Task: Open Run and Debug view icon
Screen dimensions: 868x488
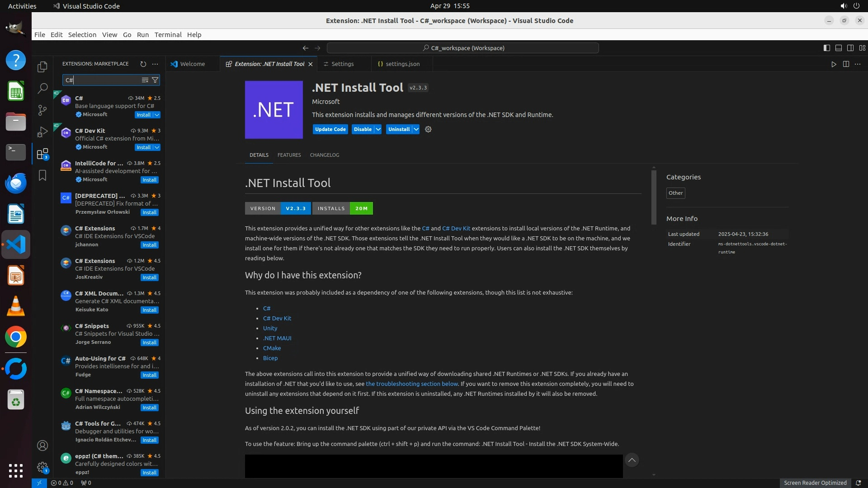Action: (x=42, y=132)
